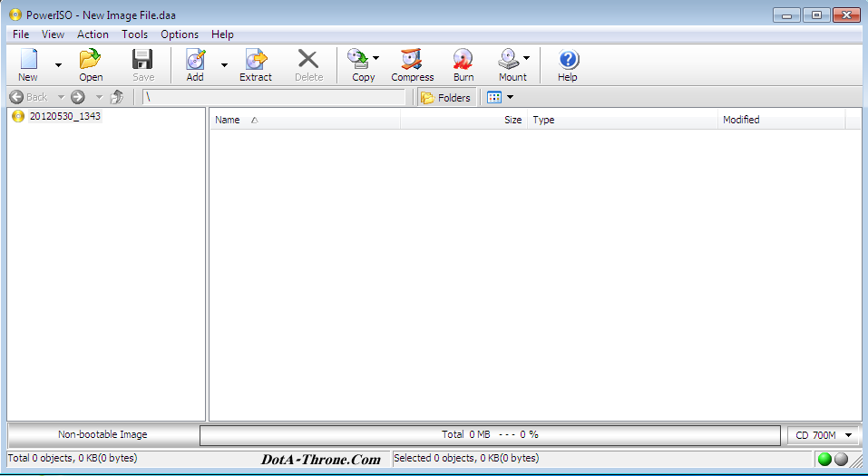Viewport: 868px width, 476px height.
Task: Click the Extract toolbar icon
Action: click(256, 59)
